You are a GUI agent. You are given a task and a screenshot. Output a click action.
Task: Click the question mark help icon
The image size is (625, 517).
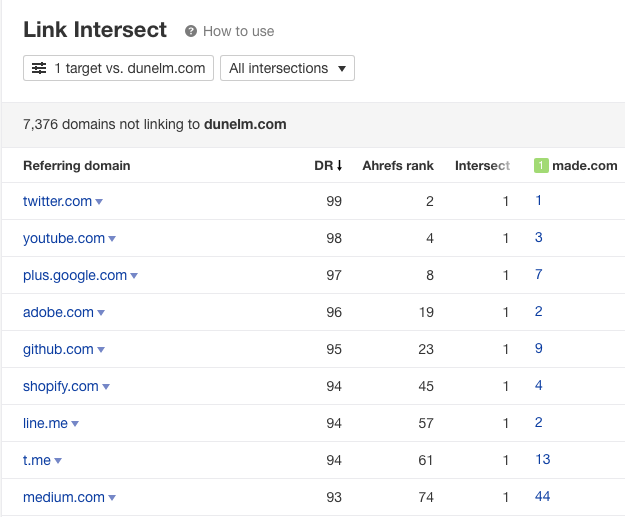pyautogui.click(x=191, y=31)
